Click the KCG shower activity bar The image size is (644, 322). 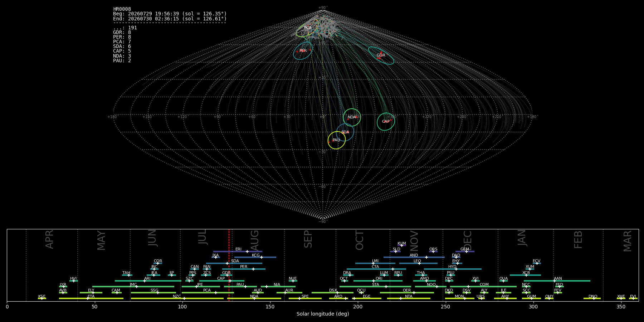pyautogui.click(x=255, y=257)
